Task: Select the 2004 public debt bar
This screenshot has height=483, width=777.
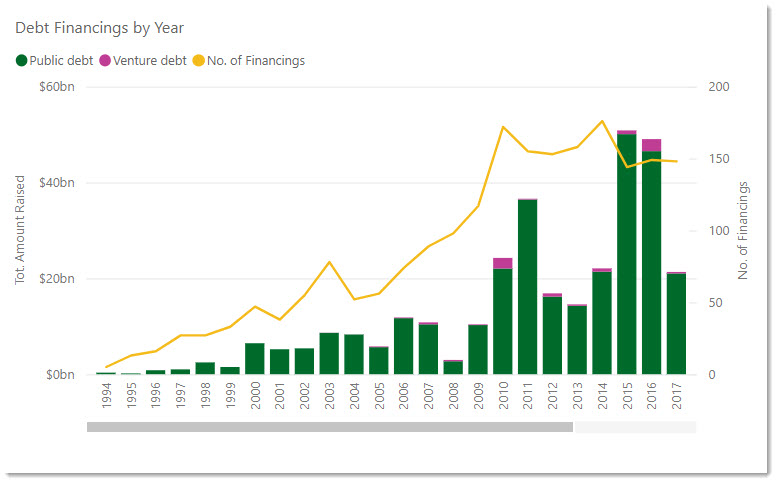Action: coord(354,354)
